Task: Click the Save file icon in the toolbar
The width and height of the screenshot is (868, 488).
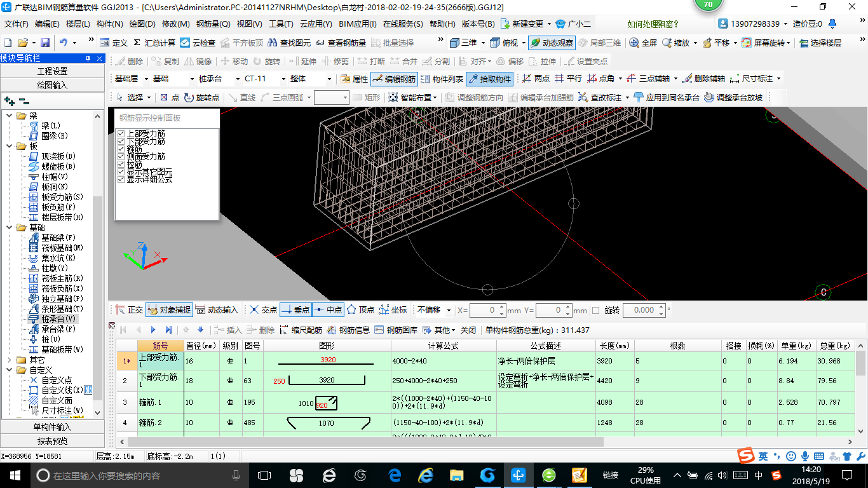Action: 45,43
